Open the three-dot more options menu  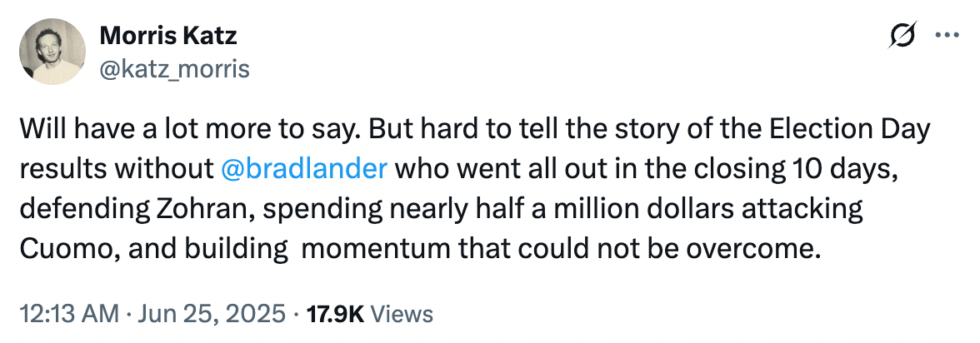tap(949, 36)
